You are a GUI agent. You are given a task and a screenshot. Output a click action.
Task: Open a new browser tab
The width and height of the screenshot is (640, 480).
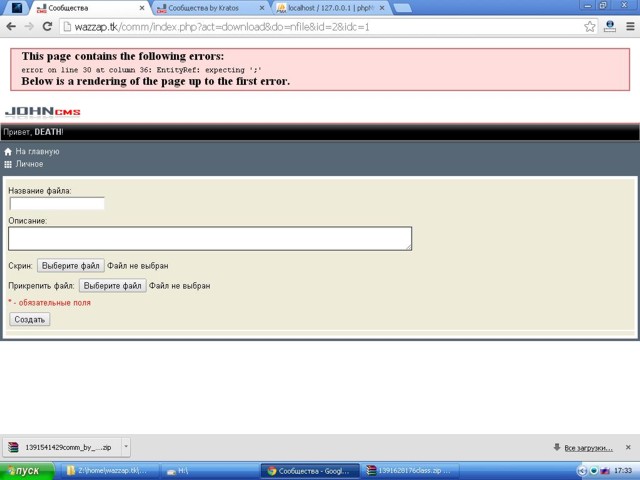(x=402, y=8)
